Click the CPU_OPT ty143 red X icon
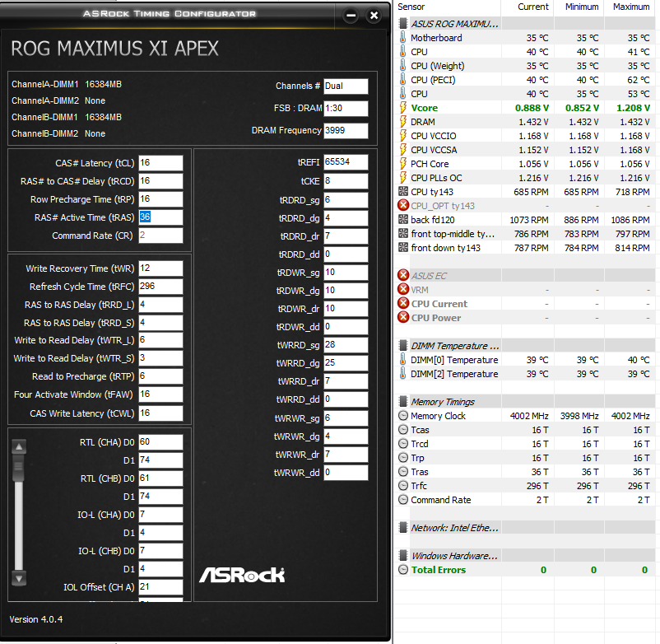Screen dimensions: 660x644 click(403, 206)
